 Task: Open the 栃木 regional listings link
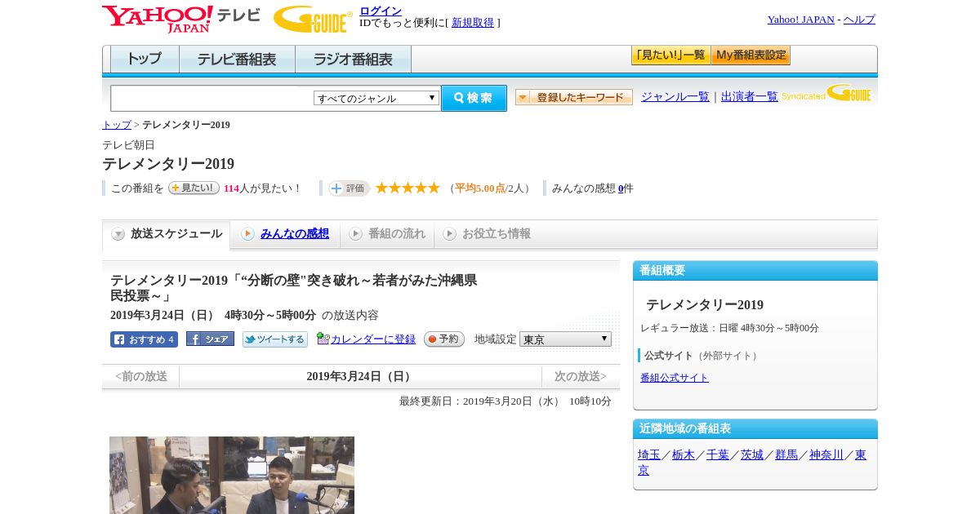click(x=684, y=454)
